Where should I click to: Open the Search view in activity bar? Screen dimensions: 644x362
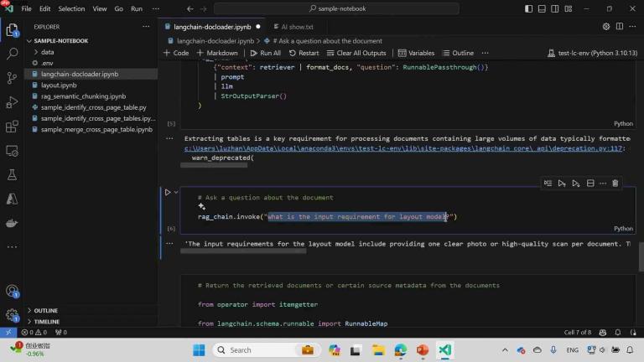tap(12, 54)
